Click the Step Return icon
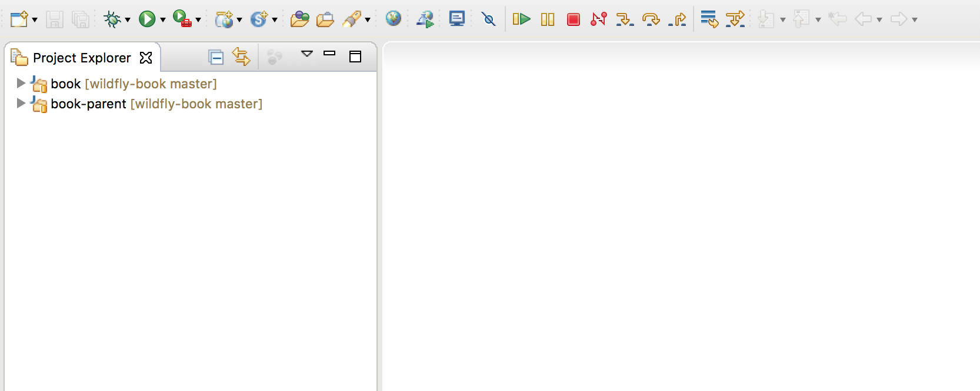This screenshot has width=980, height=391. click(x=678, y=19)
